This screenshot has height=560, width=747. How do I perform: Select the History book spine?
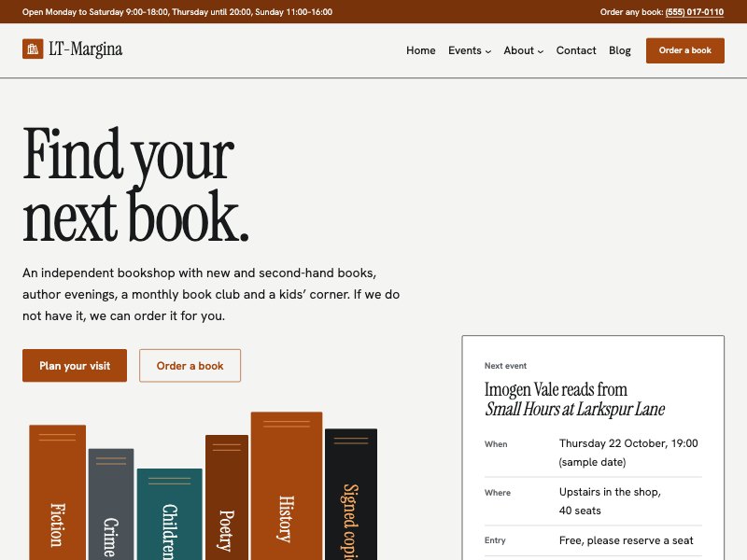click(287, 485)
